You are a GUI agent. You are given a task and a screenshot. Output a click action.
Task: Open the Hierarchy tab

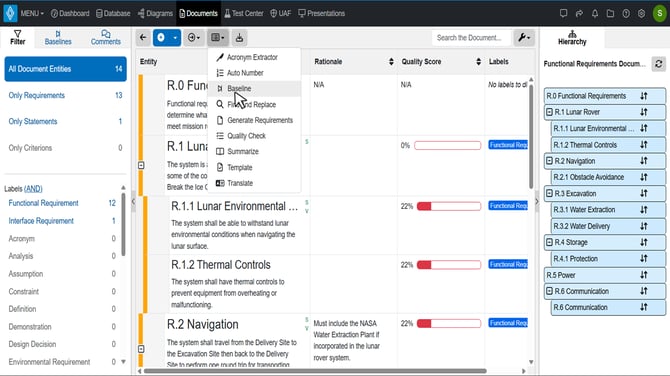(x=572, y=38)
